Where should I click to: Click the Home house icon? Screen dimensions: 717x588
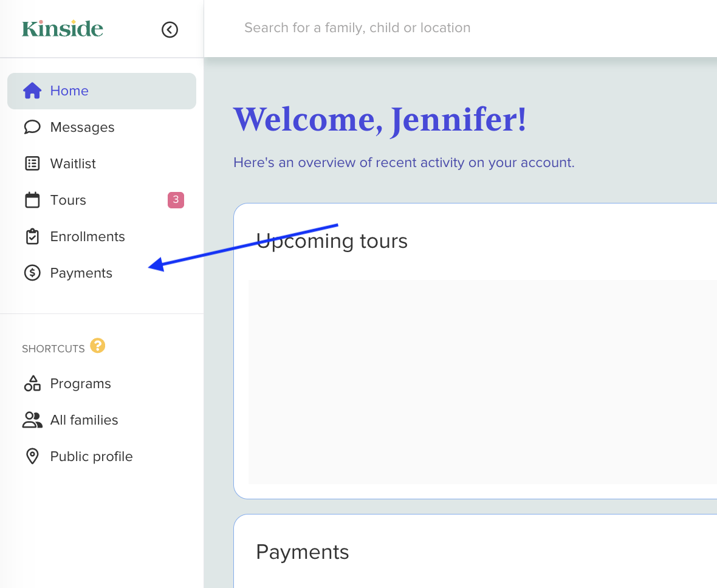coord(32,91)
